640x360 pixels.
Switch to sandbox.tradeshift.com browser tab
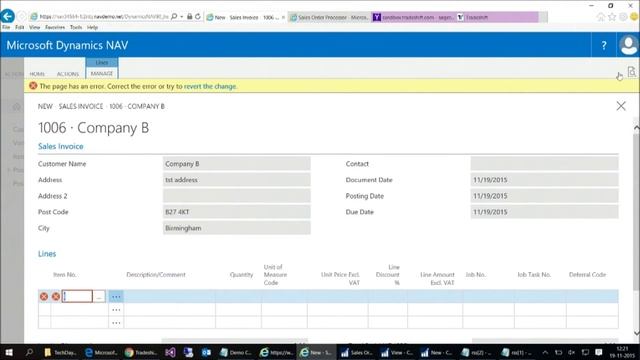coord(413,17)
